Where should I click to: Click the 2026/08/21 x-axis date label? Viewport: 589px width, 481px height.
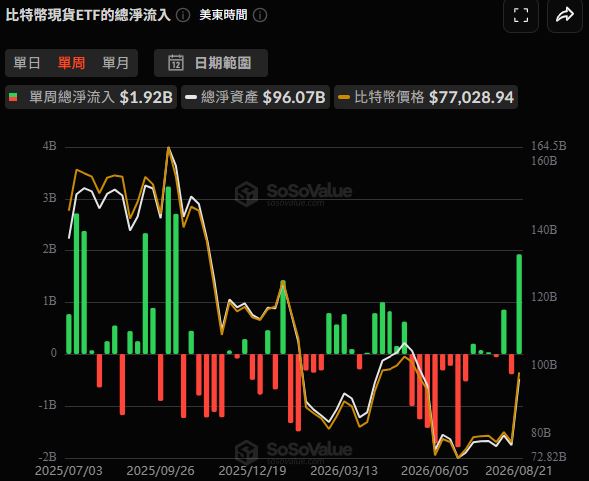coord(519,471)
